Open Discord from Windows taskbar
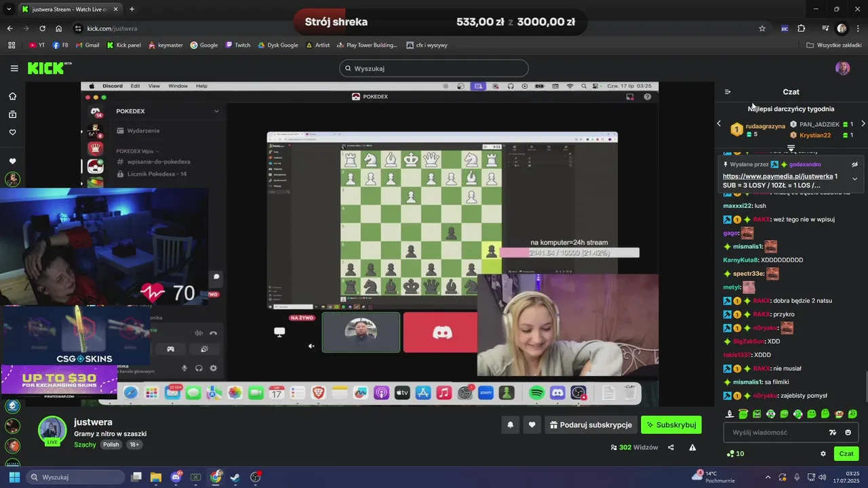Viewport: 868px width, 488px height. (x=176, y=477)
